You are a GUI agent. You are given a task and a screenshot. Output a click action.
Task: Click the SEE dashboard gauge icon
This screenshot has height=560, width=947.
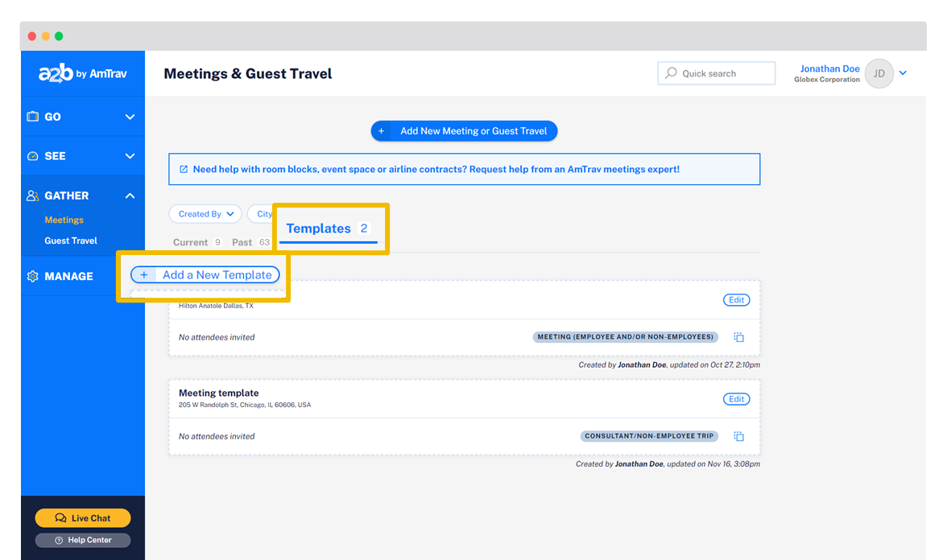tap(33, 155)
